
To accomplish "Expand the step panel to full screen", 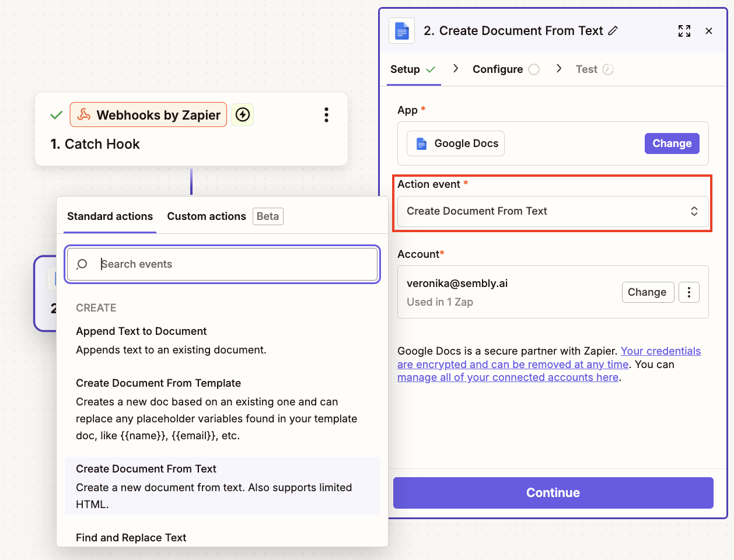I will 684,31.
